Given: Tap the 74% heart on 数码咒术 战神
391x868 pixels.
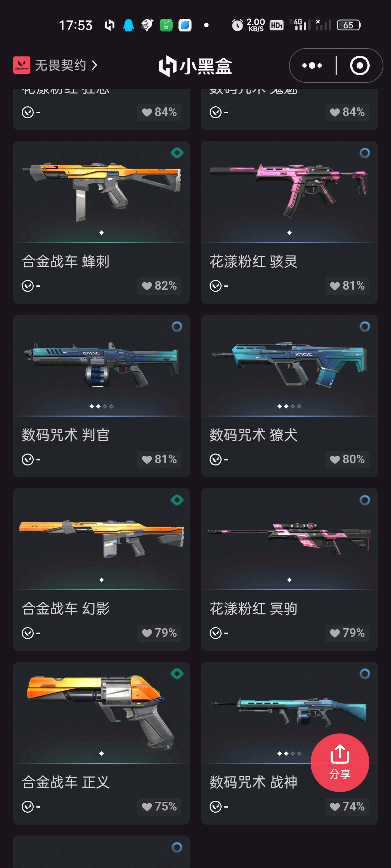Looking at the screenshot, I should click(347, 807).
